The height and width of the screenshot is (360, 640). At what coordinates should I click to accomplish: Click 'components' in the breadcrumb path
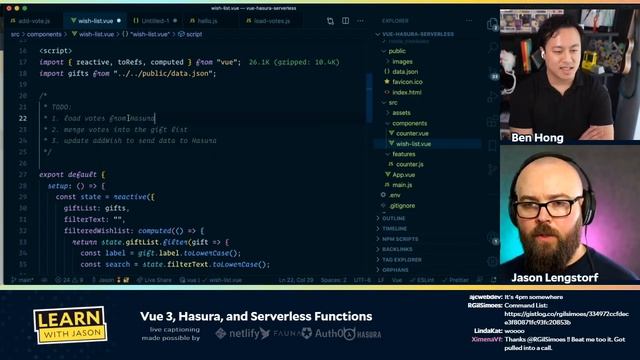coord(44,34)
